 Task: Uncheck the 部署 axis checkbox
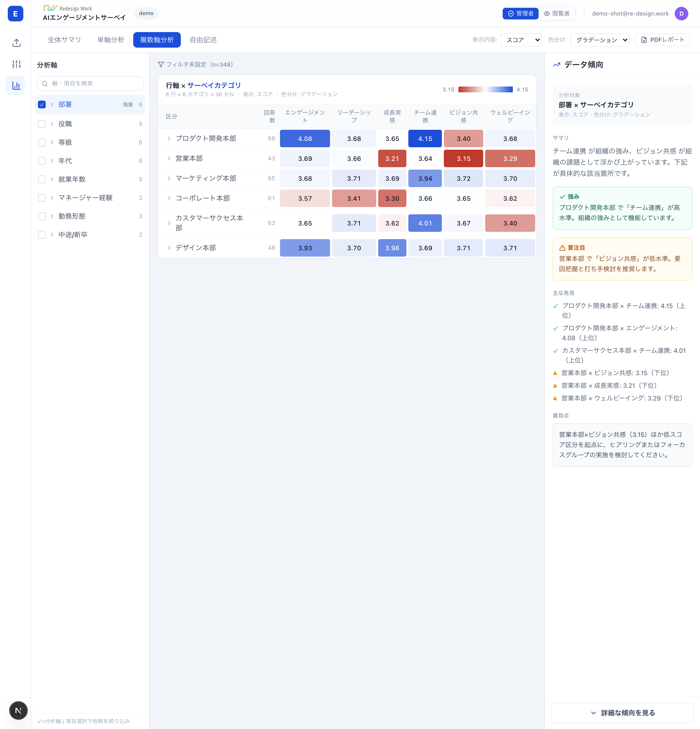[42, 104]
